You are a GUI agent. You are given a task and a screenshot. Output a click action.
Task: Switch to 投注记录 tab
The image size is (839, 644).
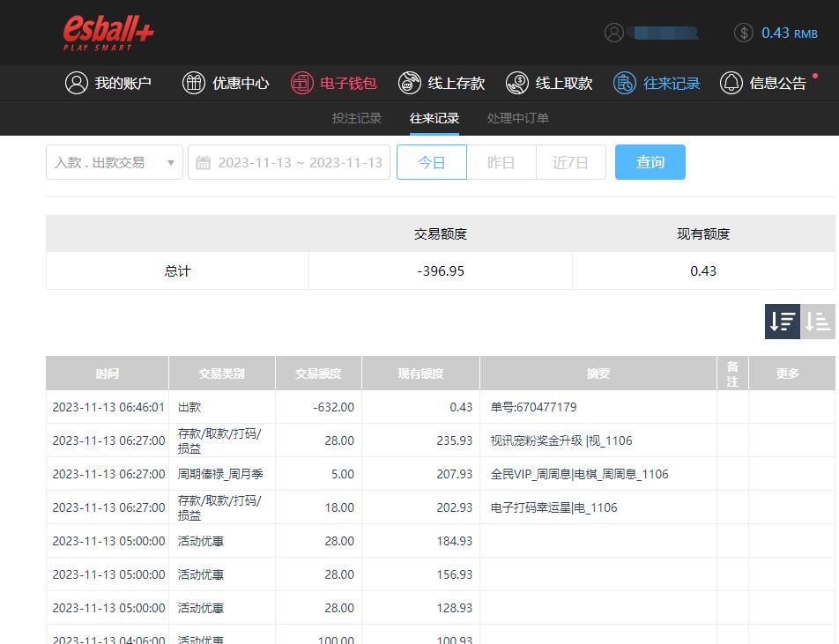pyautogui.click(x=356, y=118)
